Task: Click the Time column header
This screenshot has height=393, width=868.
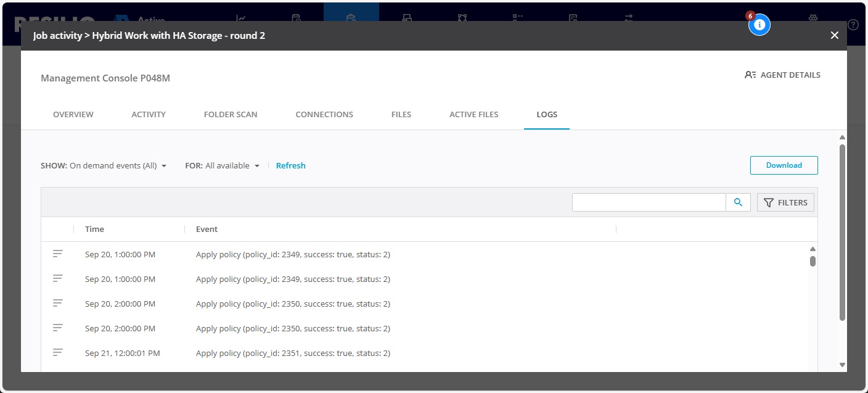Action: 94,230
